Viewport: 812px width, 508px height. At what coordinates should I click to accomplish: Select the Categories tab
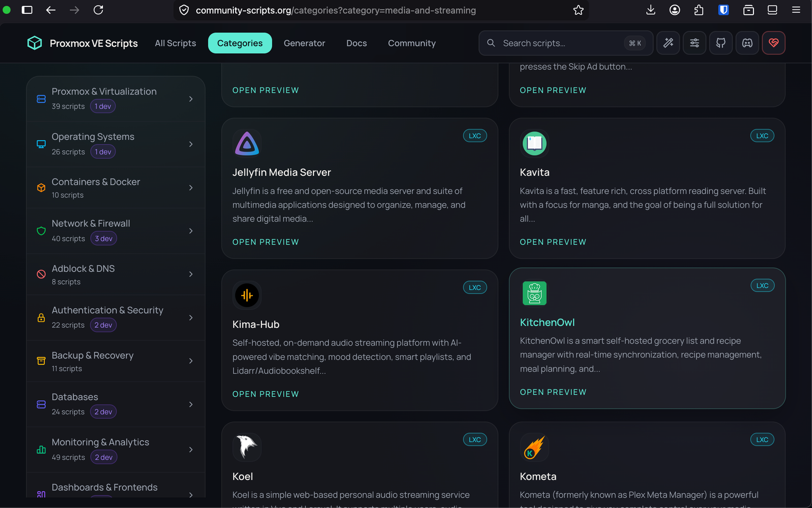[x=240, y=43]
